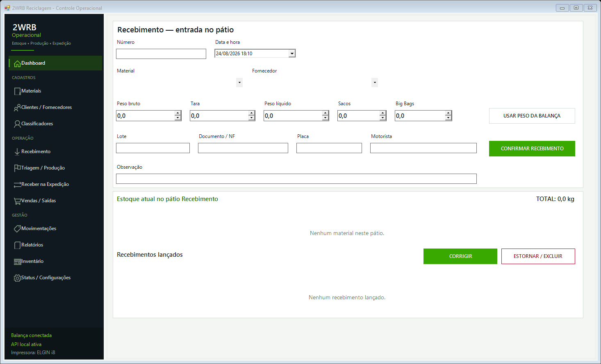Click 'Nenhum recebimento lançado.' message

pyautogui.click(x=347, y=297)
